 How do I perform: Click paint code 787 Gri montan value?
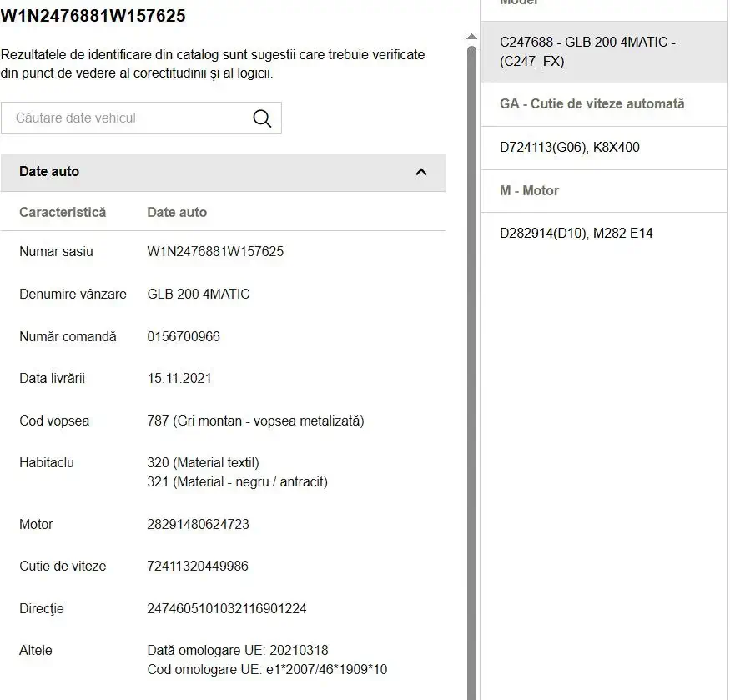(x=255, y=421)
